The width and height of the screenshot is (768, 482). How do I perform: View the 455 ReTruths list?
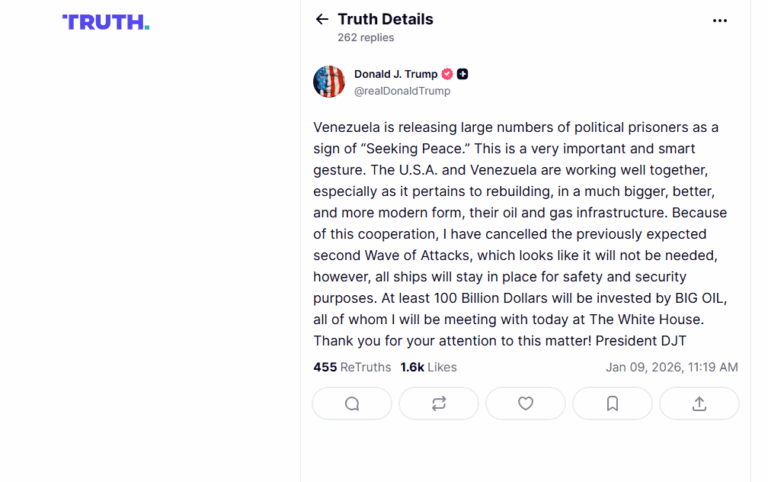352,367
